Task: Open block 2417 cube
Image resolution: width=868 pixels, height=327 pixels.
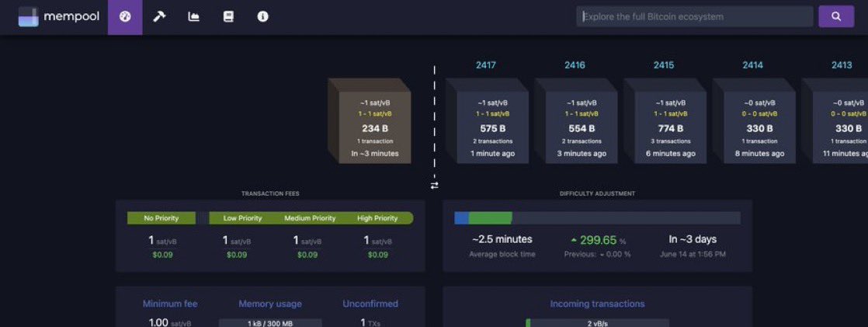Action: 487,121
